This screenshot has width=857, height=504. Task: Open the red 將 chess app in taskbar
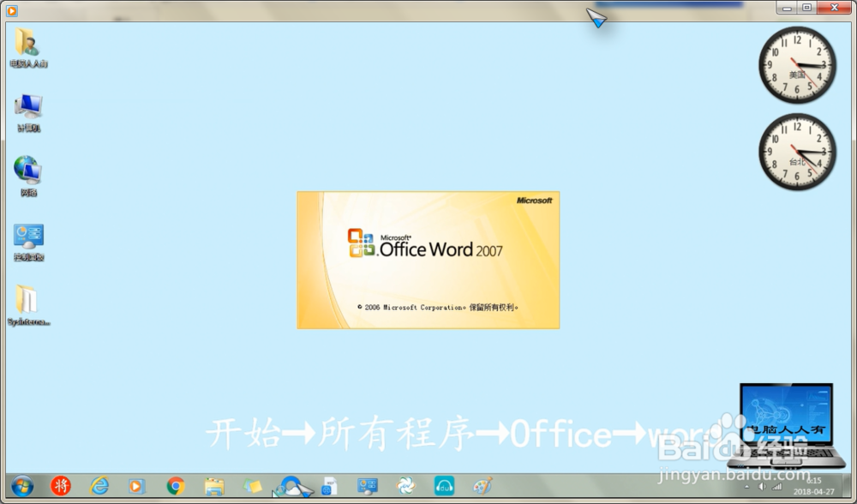click(x=61, y=485)
